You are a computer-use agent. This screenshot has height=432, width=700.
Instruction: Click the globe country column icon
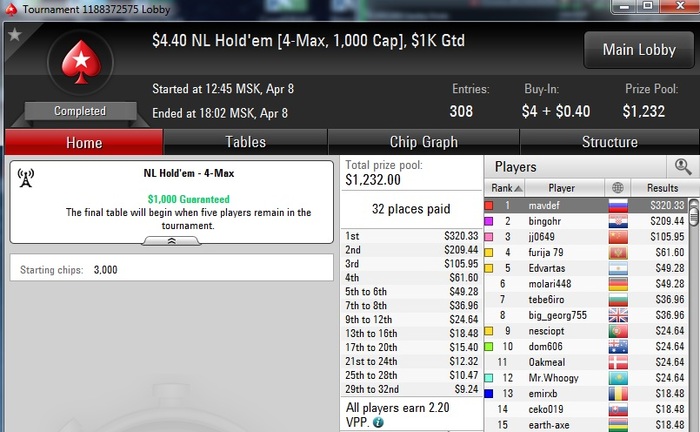(618, 188)
